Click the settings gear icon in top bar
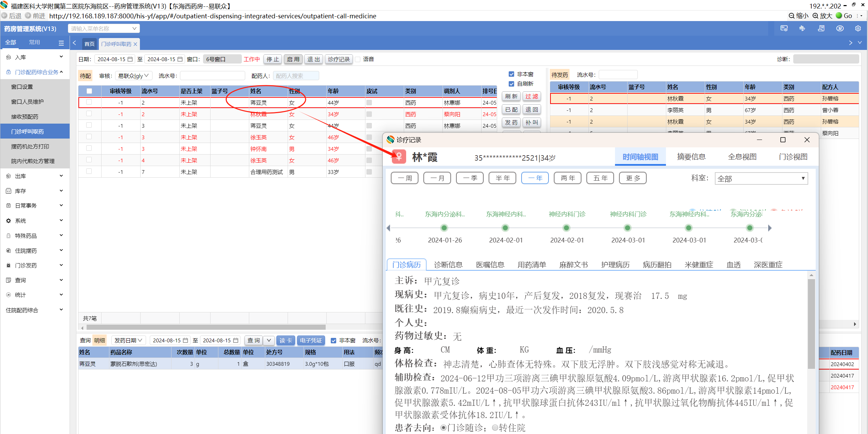The height and width of the screenshot is (434, 868). tap(858, 29)
